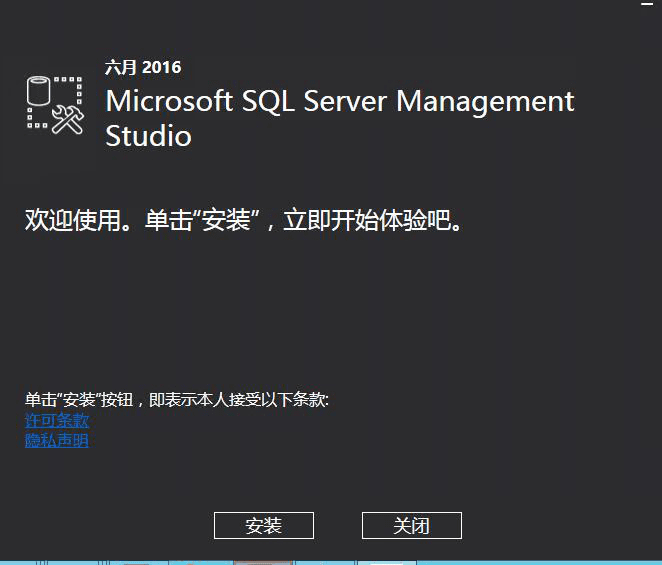Click the crossed wrench and screwdriver icon

click(x=67, y=118)
